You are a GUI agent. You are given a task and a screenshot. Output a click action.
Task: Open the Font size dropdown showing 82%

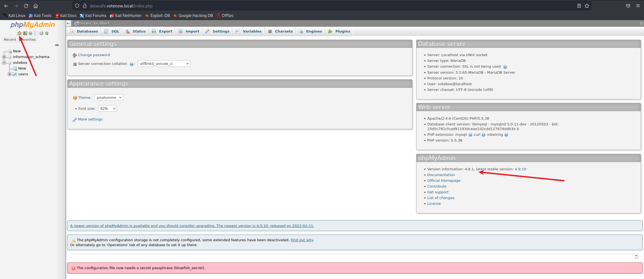click(107, 109)
